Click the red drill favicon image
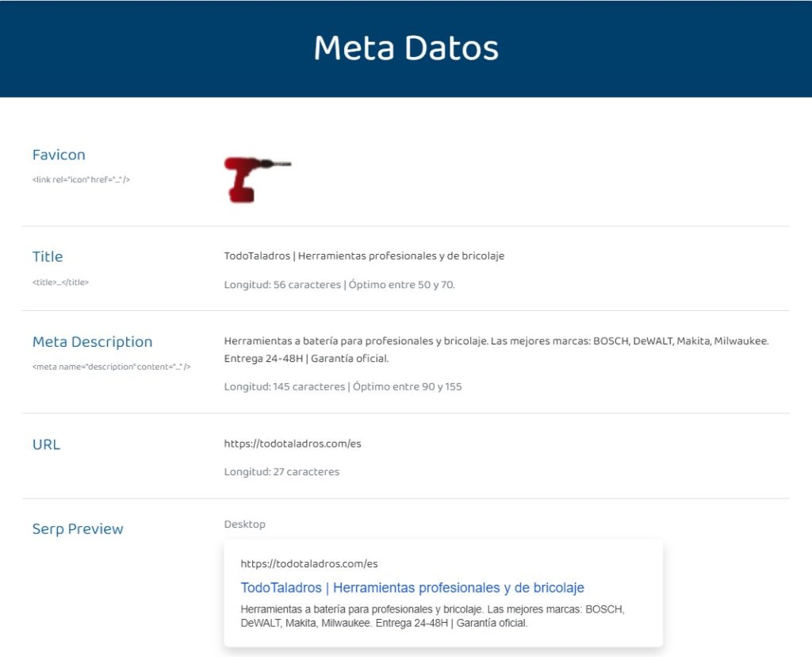The image size is (812, 657). click(x=258, y=179)
